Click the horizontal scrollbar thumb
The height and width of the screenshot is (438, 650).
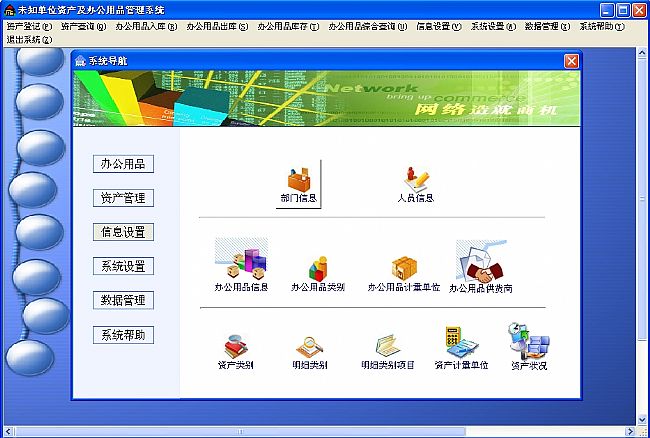[240, 432]
